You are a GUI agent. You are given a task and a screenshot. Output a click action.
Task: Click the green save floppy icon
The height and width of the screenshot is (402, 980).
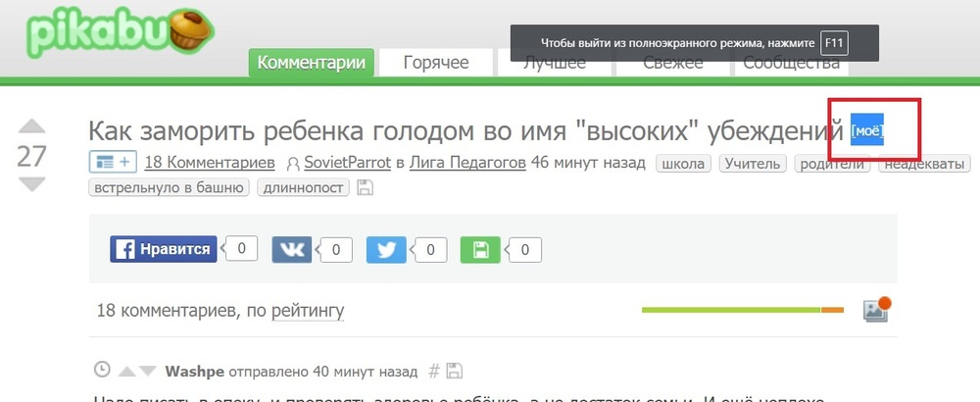pyautogui.click(x=480, y=249)
